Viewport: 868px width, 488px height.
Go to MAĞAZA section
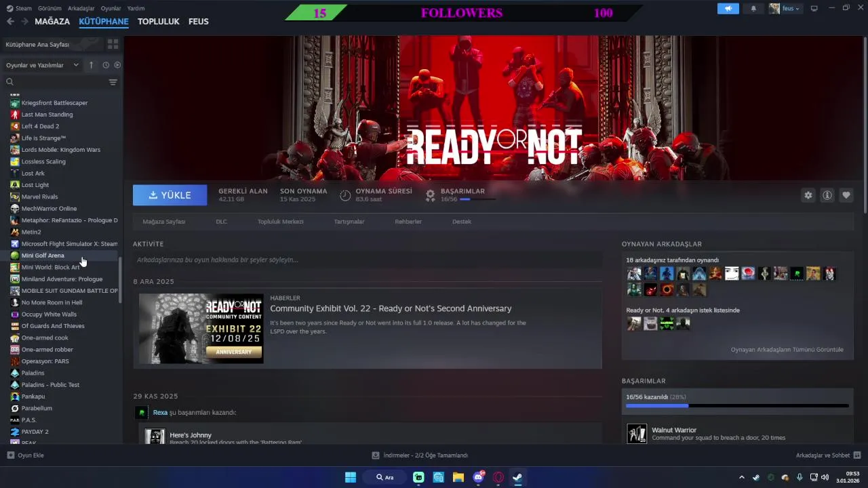52,22
